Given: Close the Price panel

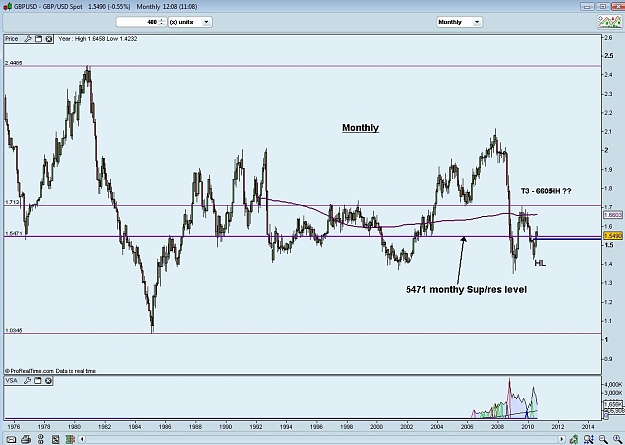Looking at the screenshot, I should tap(49, 39).
